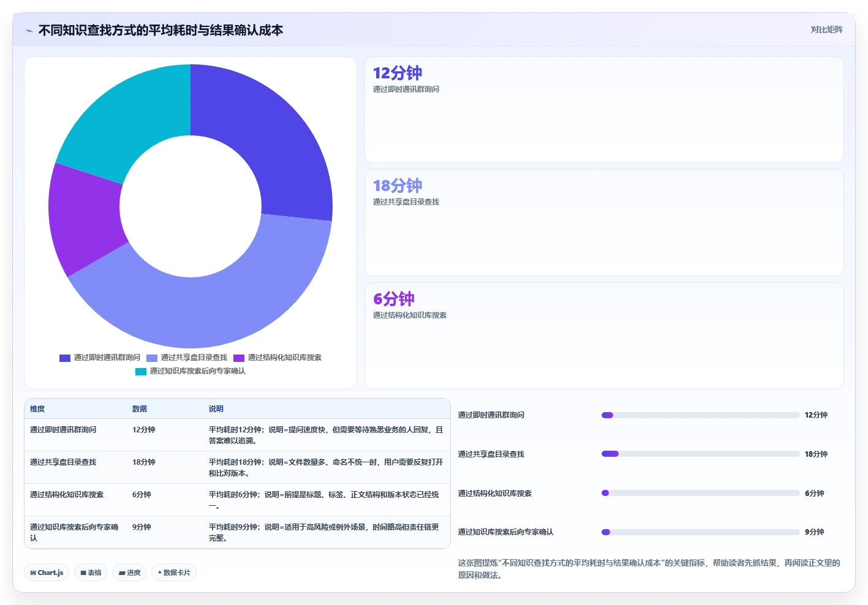Image resolution: width=868 pixels, height=605 pixels.
Task: Click the 9分钟 value in the table
Action: (x=142, y=527)
